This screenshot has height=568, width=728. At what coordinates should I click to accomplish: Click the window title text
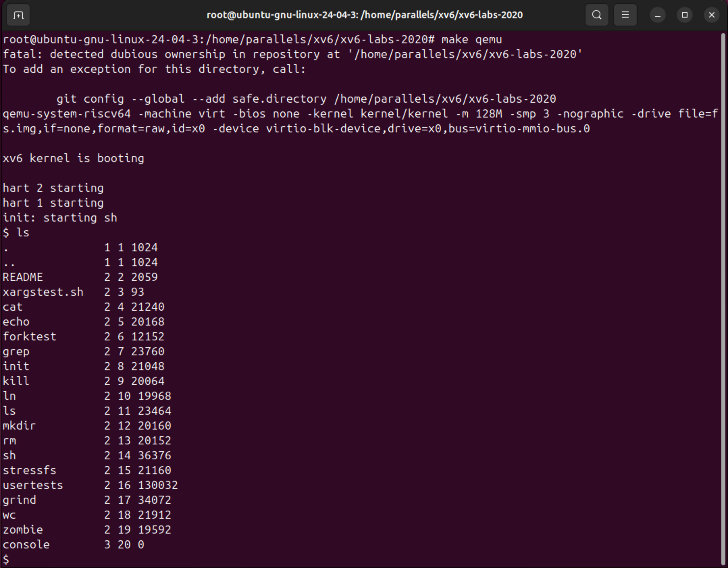364,15
